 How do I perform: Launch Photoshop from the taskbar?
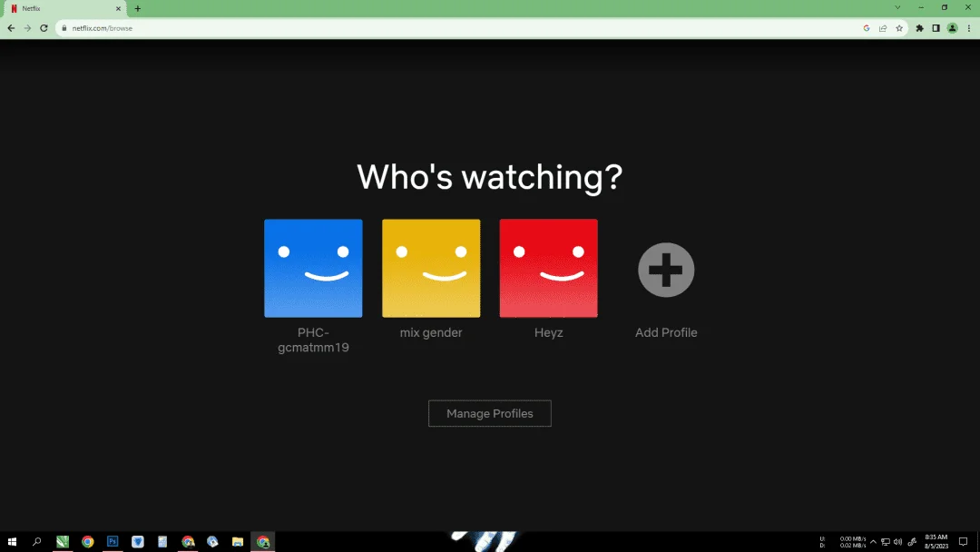click(113, 541)
